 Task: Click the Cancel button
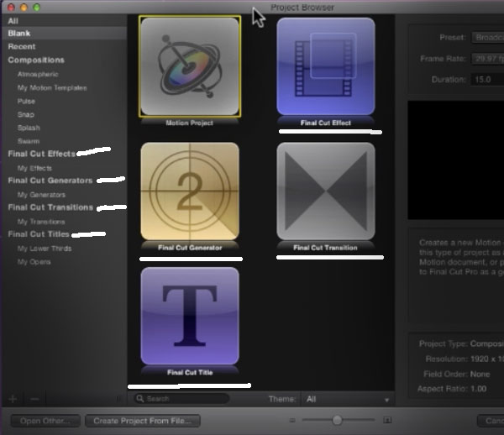click(x=491, y=421)
